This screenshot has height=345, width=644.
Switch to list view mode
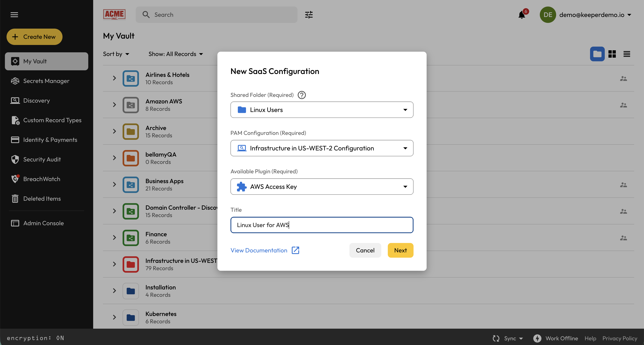(x=626, y=54)
